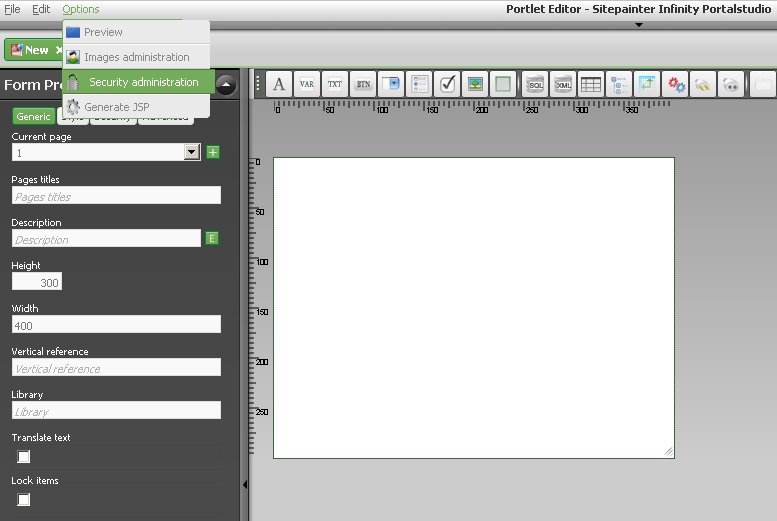Add an XML data provider
The height and width of the screenshot is (521, 777).
tap(563, 84)
